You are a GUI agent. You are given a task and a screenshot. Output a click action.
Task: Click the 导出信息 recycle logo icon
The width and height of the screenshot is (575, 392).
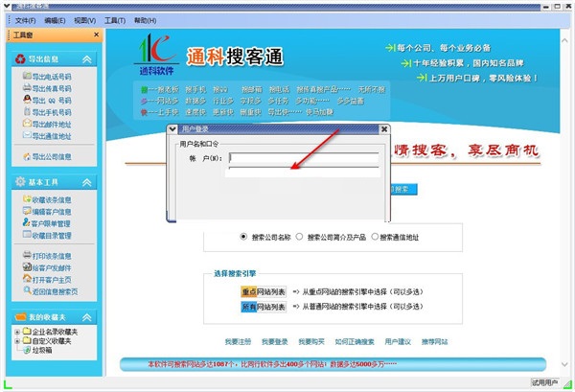click(x=20, y=58)
